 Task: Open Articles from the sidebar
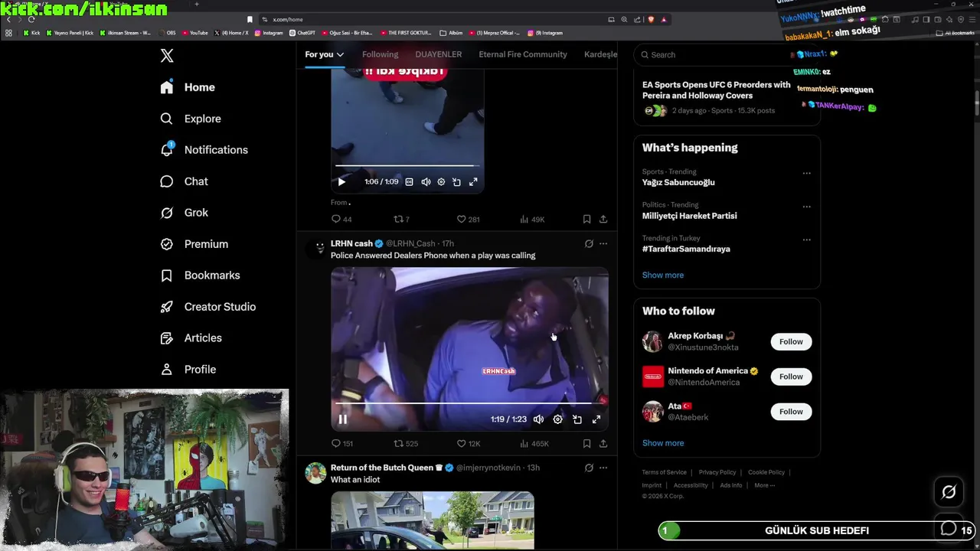191,338
